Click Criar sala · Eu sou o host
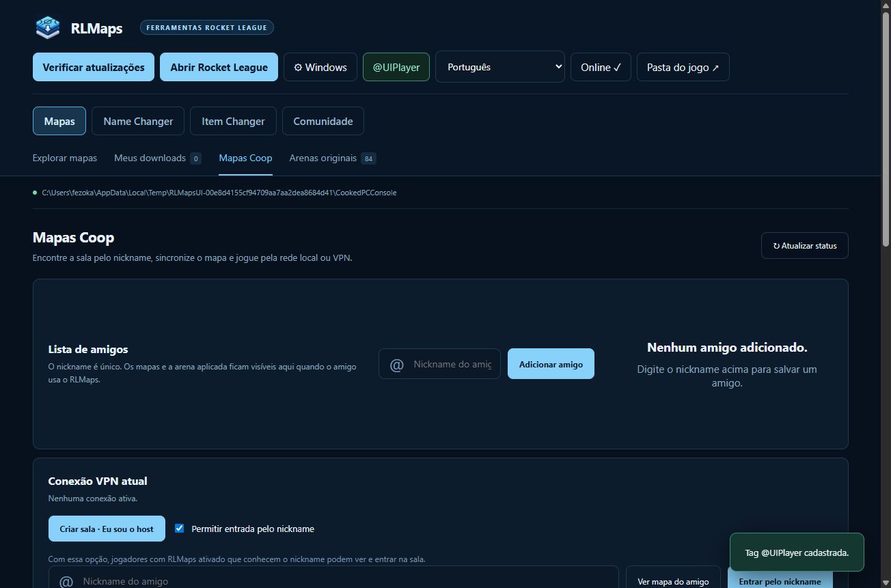 pyautogui.click(x=107, y=529)
